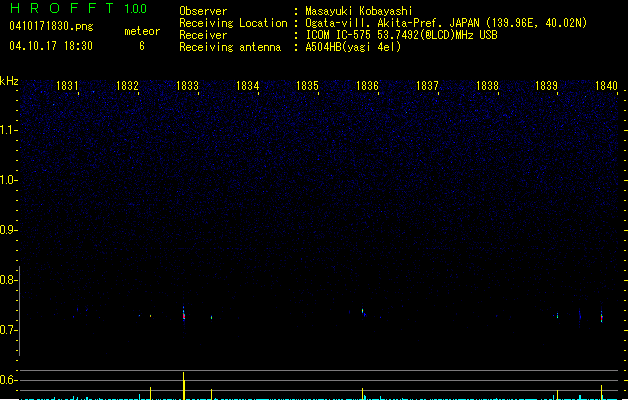The height and width of the screenshot is (400, 629).
Task: Click the meteor echo near 1836
Action: 363,312
